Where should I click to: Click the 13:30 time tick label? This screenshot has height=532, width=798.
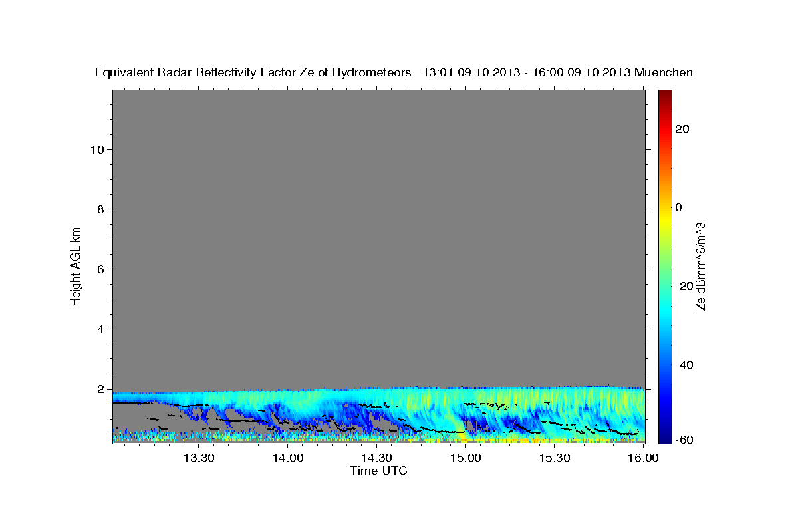198,458
